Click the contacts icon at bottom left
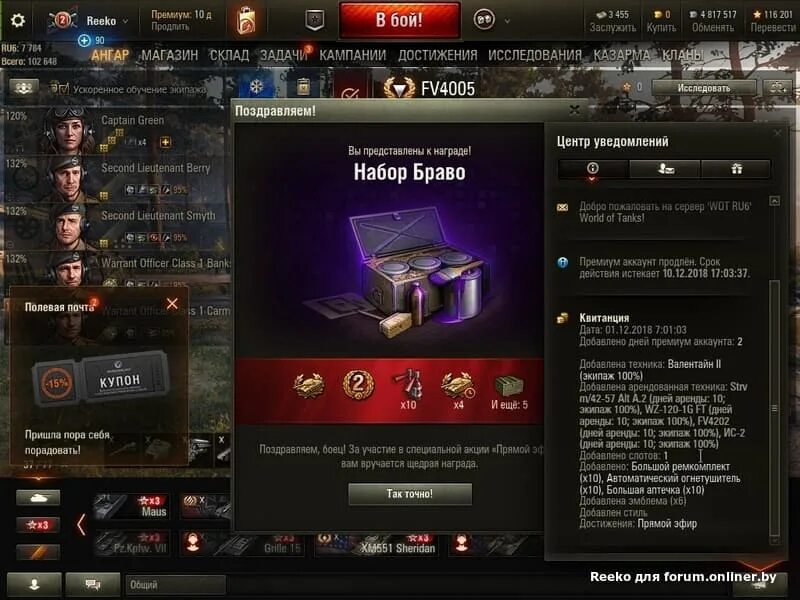The image size is (800, 600). [x=35, y=584]
